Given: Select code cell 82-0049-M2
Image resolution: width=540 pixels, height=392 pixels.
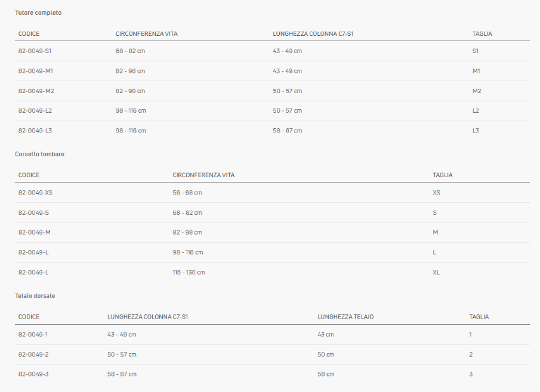Looking at the screenshot, I should [x=36, y=91].
